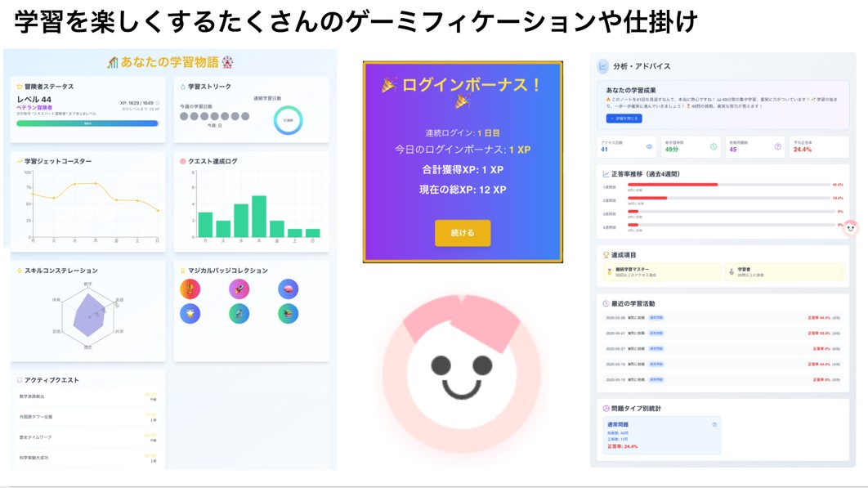The height and width of the screenshot is (488, 868).
Task: Click the circular 連続学習日数 streak ring
Action: (288, 119)
